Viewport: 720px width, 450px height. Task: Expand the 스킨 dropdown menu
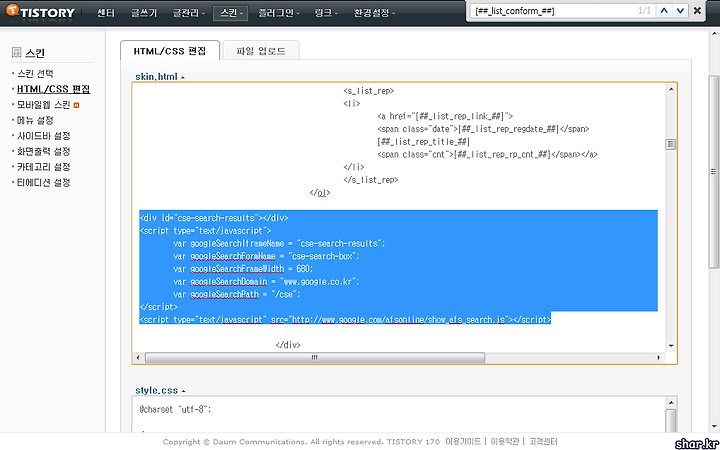pyautogui.click(x=231, y=13)
